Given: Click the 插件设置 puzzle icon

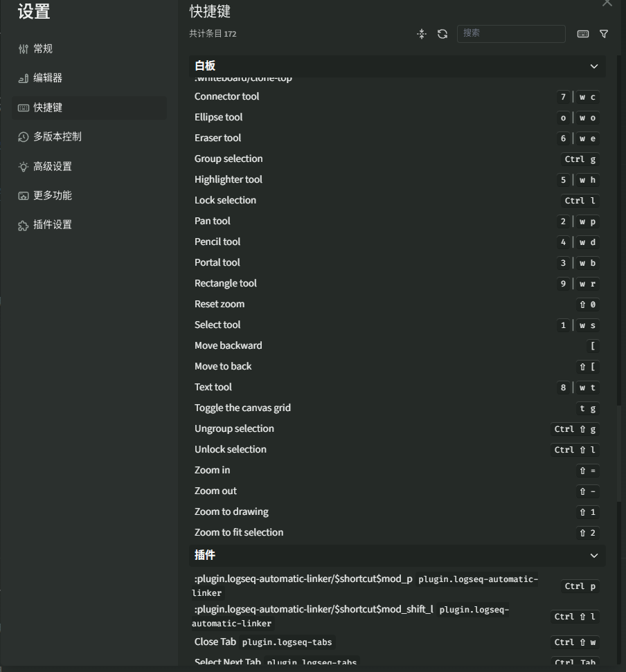Looking at the screenshot, I should coord(24,226).
